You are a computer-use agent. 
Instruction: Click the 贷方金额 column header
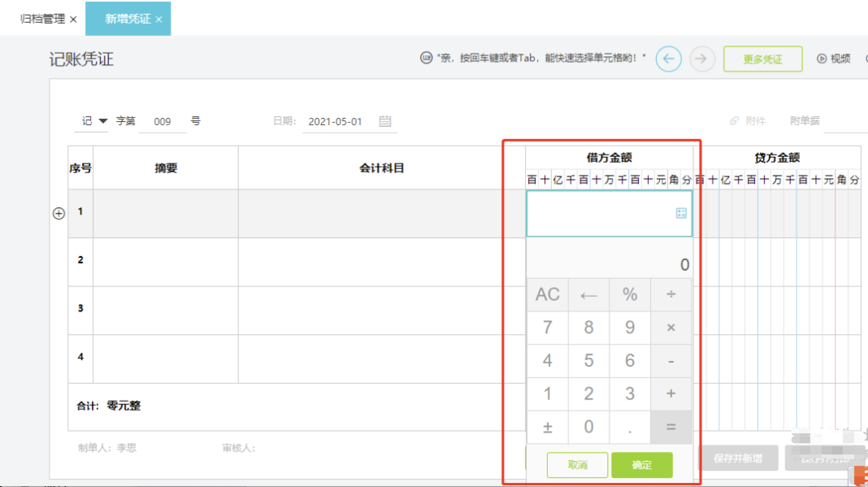click(777, 158)
